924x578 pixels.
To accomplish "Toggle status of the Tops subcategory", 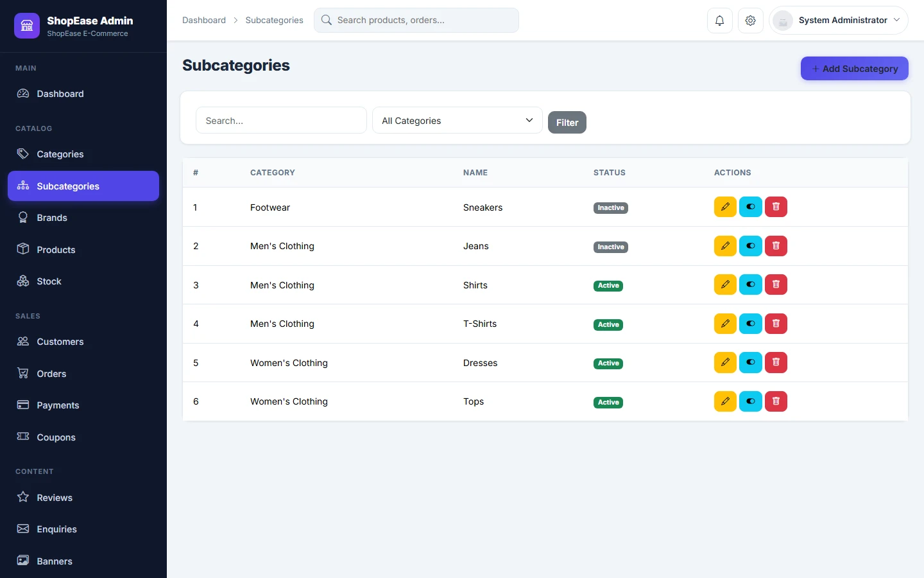I will click(751, 401).
